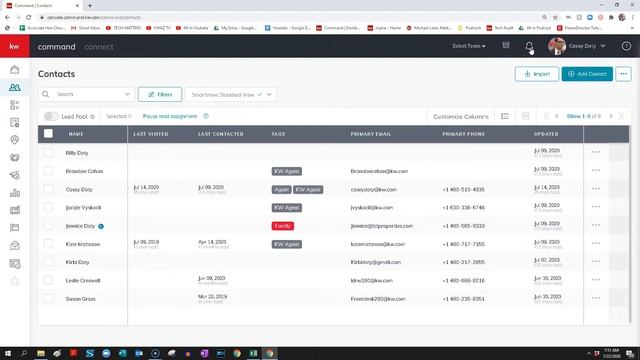Click the browser reload icon
The width and height of the screenshot is (640, 360).
(x=29, y=17)
